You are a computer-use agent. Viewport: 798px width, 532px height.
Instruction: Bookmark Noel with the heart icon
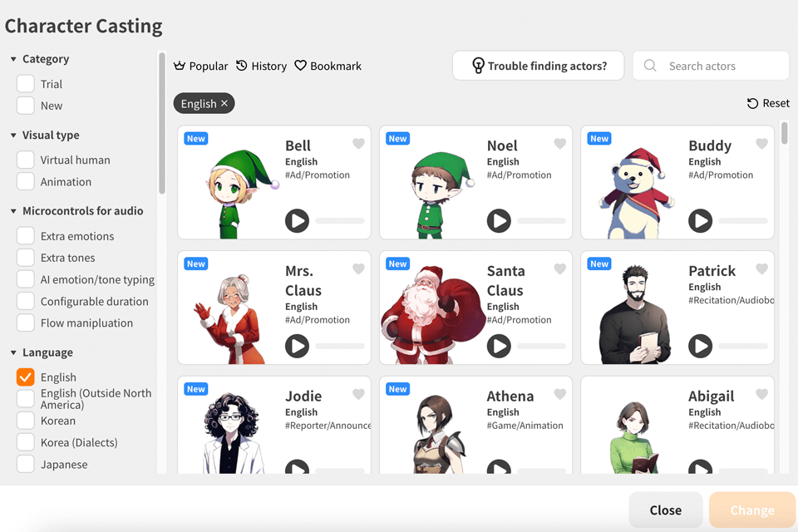(x=559, y=144)
